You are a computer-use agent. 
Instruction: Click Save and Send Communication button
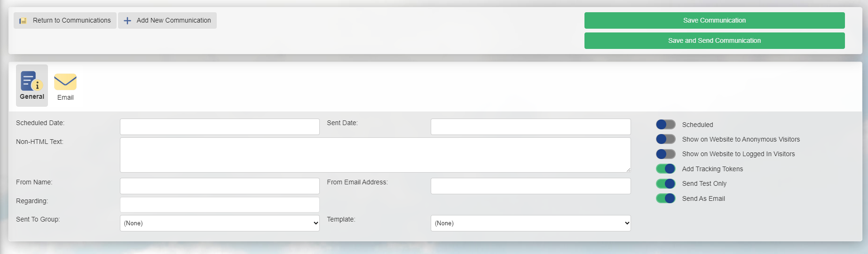tap(714, 41)
